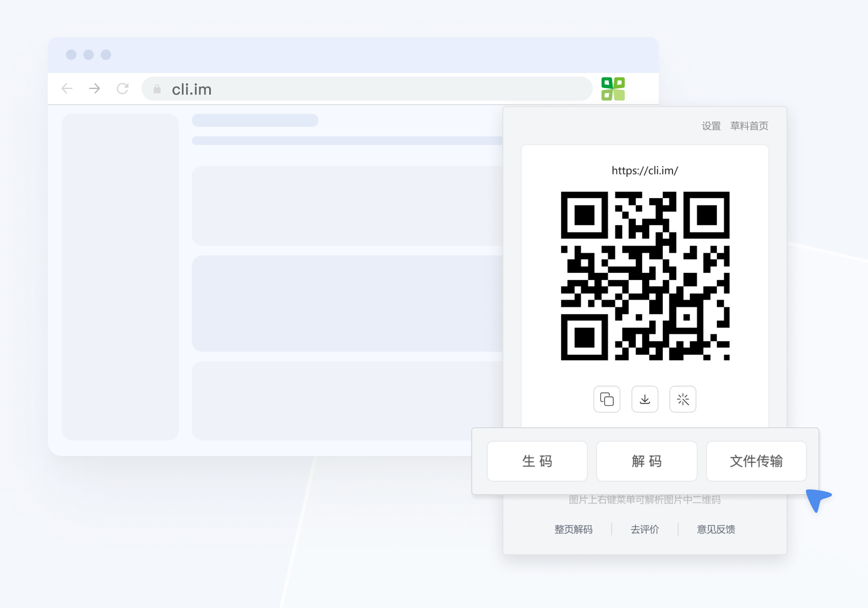Click the lock icon in address bar
868x608 pixels.
[157, 89]
